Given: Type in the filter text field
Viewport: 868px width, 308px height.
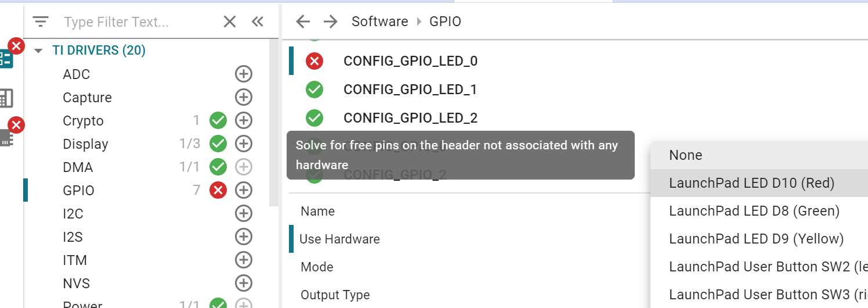Looking at the screenshot, I should [x=139, y=22].
